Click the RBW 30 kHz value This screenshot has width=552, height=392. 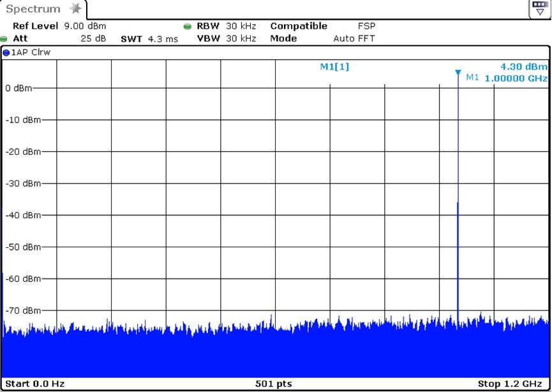click(241, 26)
